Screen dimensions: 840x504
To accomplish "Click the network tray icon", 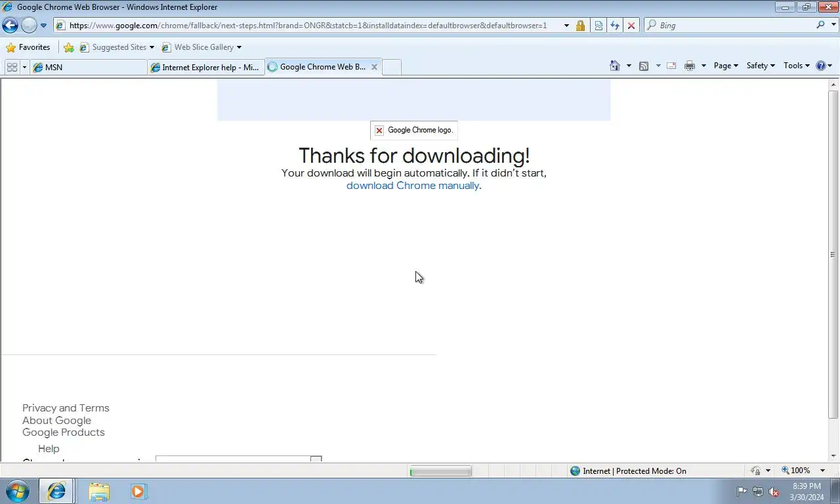I will [757, 492].
